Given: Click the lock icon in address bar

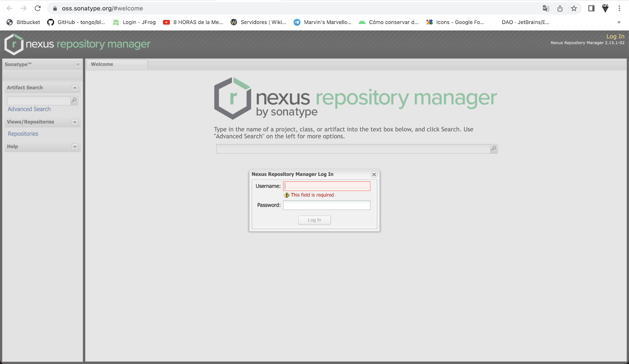Looking at the screenshot, I should [55, 8].
